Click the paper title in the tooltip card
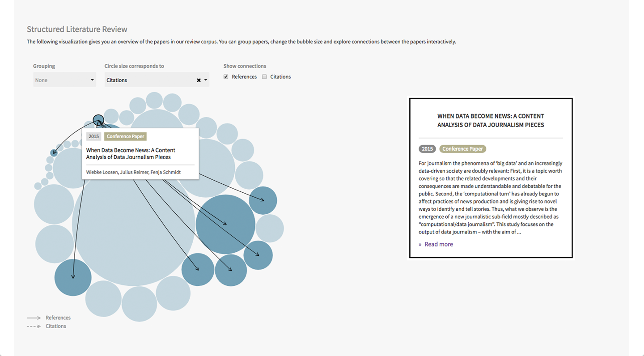The width and height of the screenshot is (644, 356). coord(131,153)
